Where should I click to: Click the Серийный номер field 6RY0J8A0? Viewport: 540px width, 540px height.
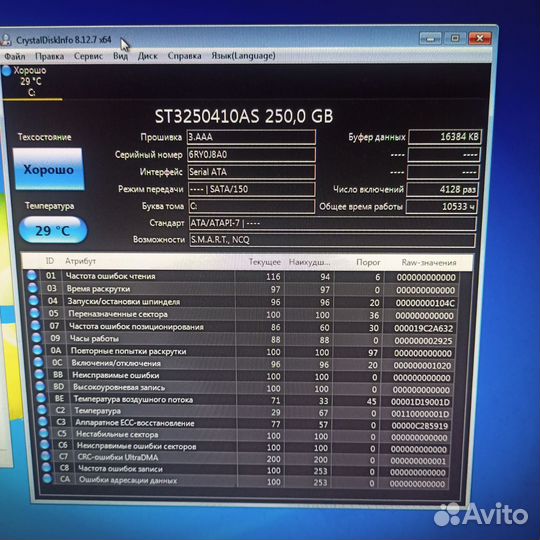pos(251,155)
